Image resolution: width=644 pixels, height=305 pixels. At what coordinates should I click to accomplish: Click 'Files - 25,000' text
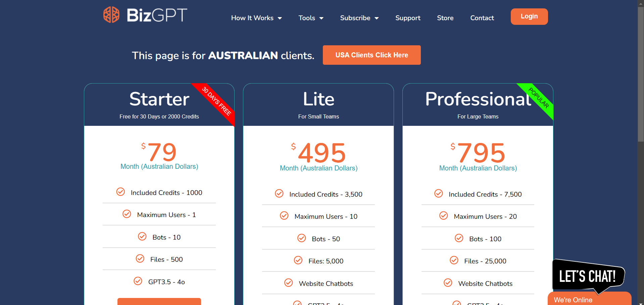click(485, 261)
